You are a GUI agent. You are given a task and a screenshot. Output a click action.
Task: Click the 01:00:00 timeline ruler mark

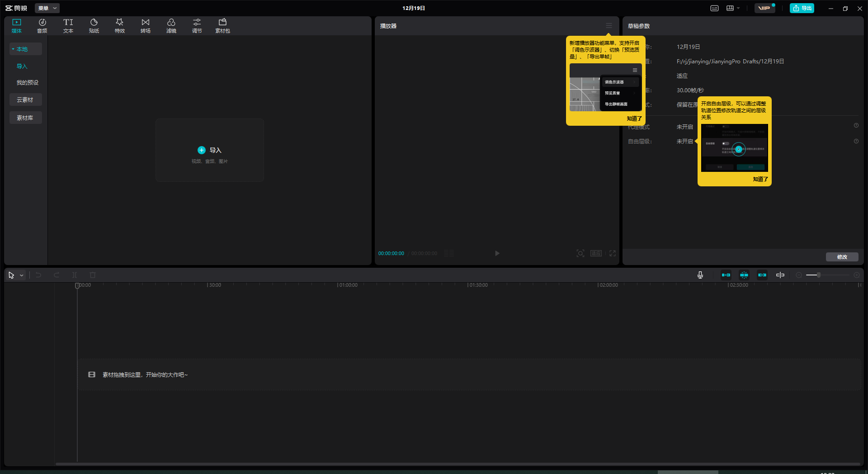pos(347,285)
